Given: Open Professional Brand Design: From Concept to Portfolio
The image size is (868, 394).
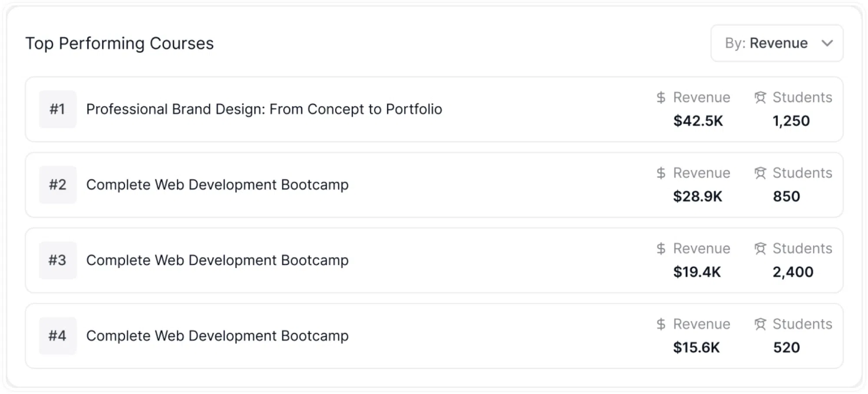Looking at the screenshot, I should [264, 109].
